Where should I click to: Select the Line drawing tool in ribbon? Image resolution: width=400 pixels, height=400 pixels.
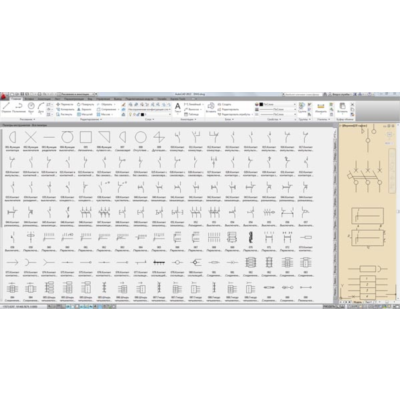click(6, 106)
